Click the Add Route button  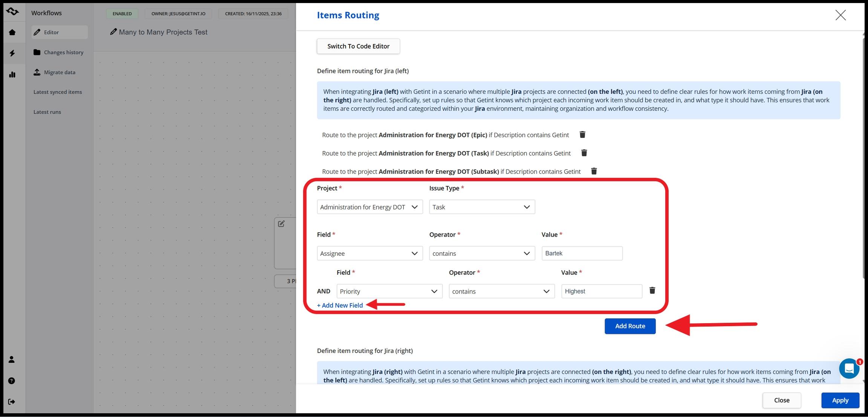pyautogui.click(x=630, y=326)
